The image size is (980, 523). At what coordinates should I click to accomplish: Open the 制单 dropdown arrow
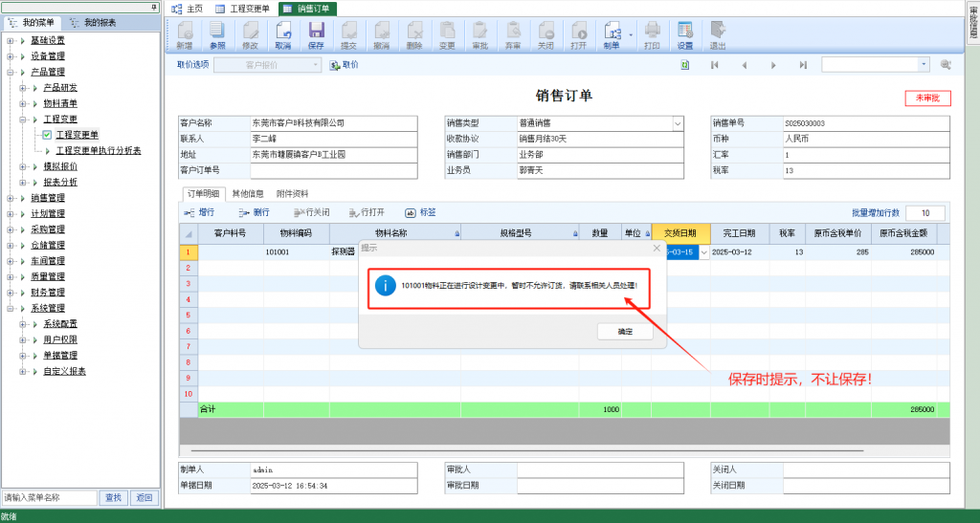[631, 35]
